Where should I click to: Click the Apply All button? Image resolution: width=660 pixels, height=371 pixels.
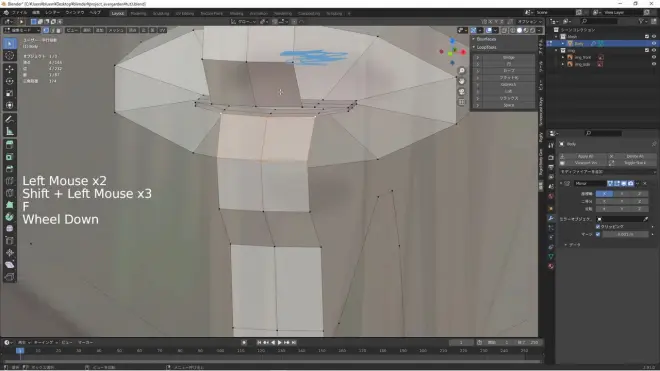[585, 156]
